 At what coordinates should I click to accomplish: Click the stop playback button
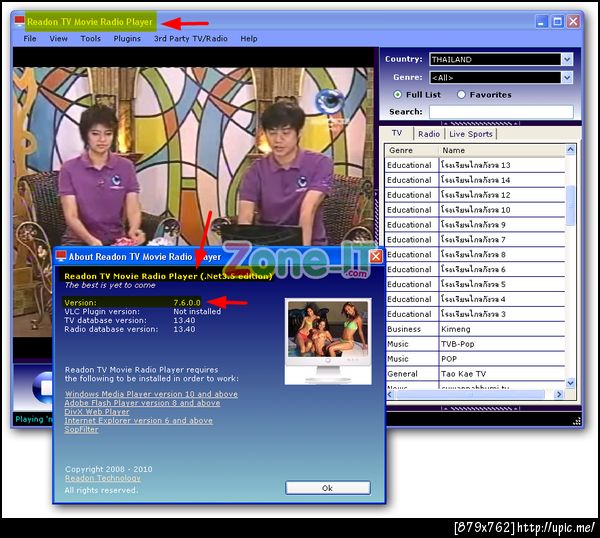pos(42,388)
